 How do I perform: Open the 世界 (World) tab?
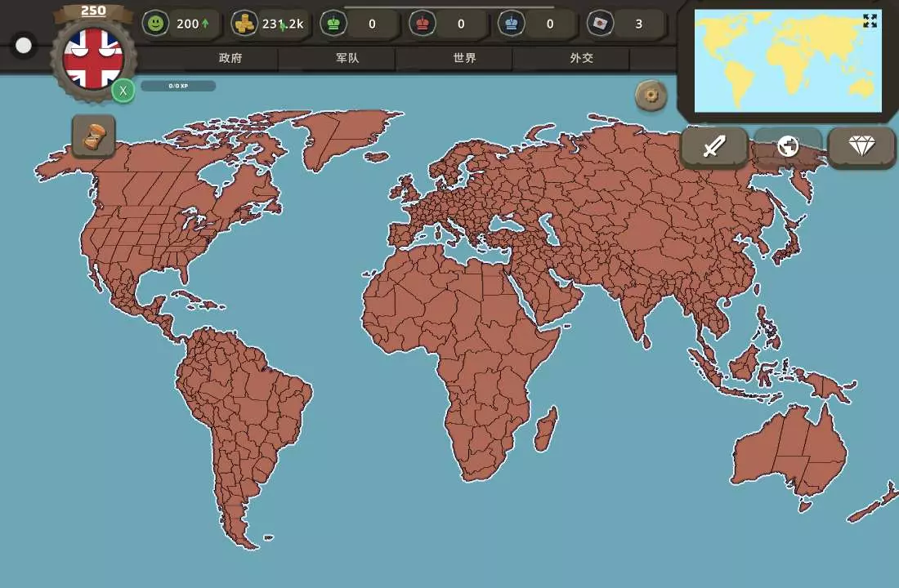click(x=464, y=59)
